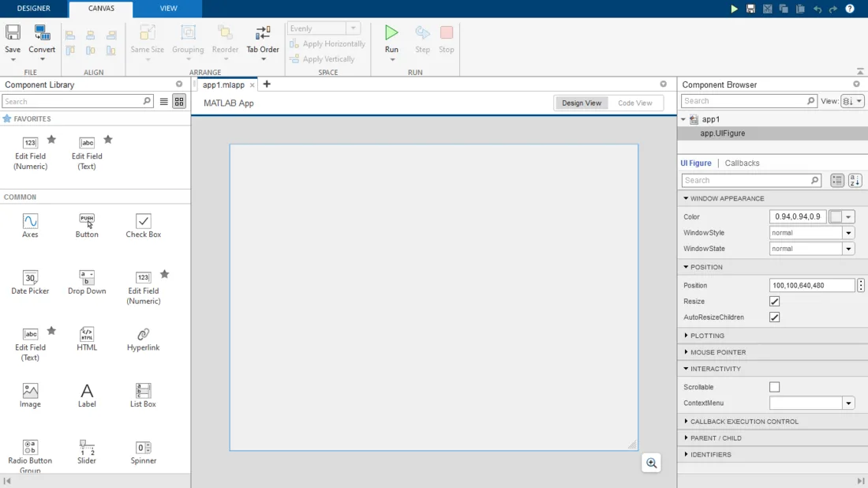
Task: Open the Tab Order tool
Action: click(x=263, y=39)
